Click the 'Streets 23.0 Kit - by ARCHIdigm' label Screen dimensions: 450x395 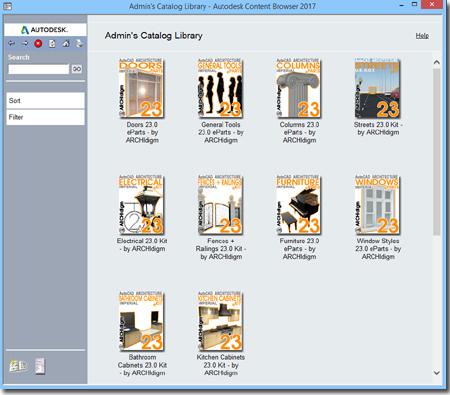click(x=378, y=128)
